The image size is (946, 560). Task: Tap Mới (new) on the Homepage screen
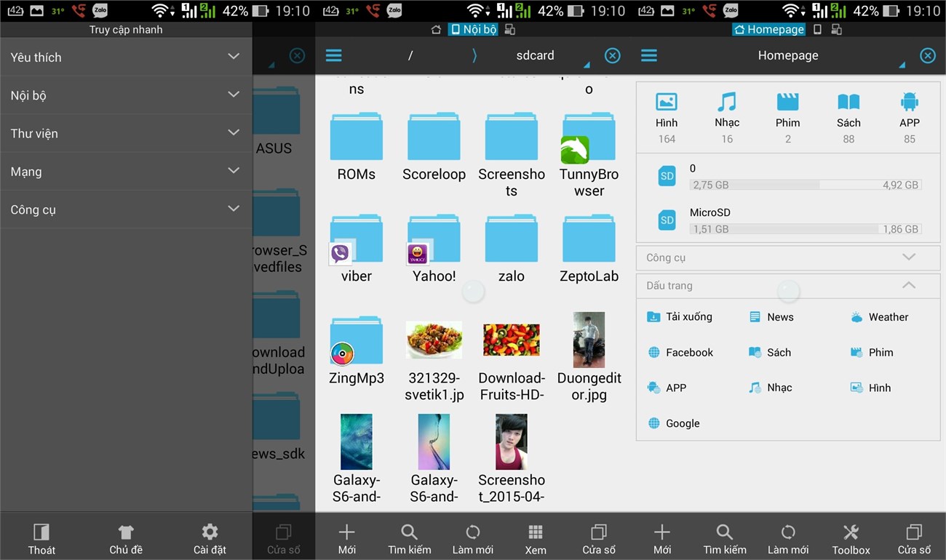pyautogui.click(x=662, y=540)
